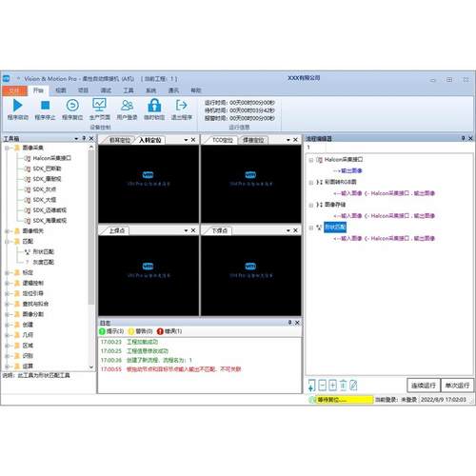Open the 生产页面 monitor icon
This screenshot has height=476, width=476.
click(99, 105)
